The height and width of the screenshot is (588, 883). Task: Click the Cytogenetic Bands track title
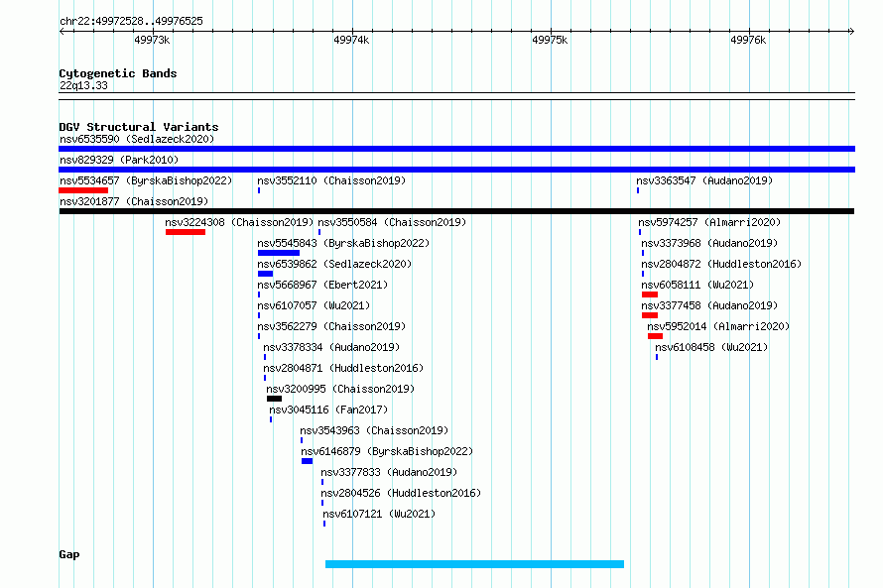tap(118, 73)
